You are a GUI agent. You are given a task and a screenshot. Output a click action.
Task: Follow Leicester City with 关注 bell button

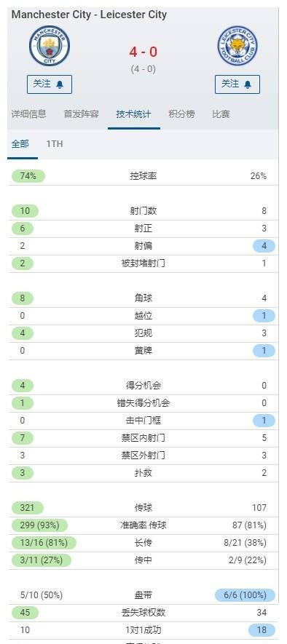point(237,84)
